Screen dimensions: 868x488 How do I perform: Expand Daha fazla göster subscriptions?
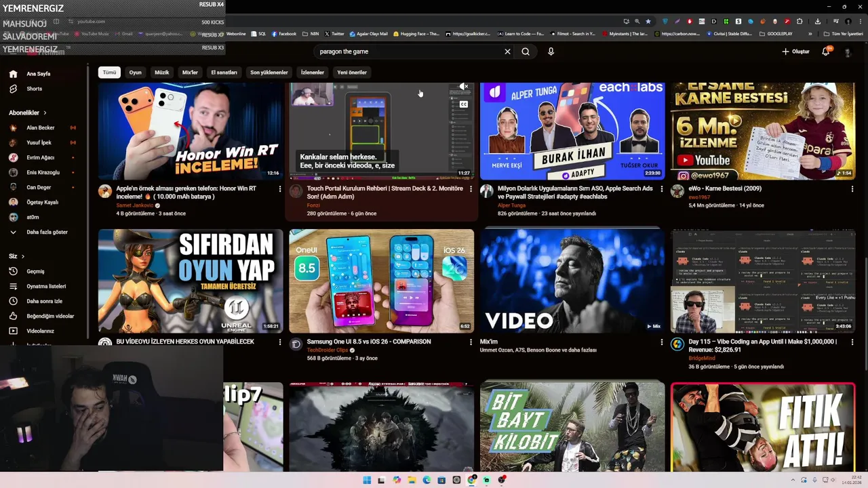coord(45,232)
